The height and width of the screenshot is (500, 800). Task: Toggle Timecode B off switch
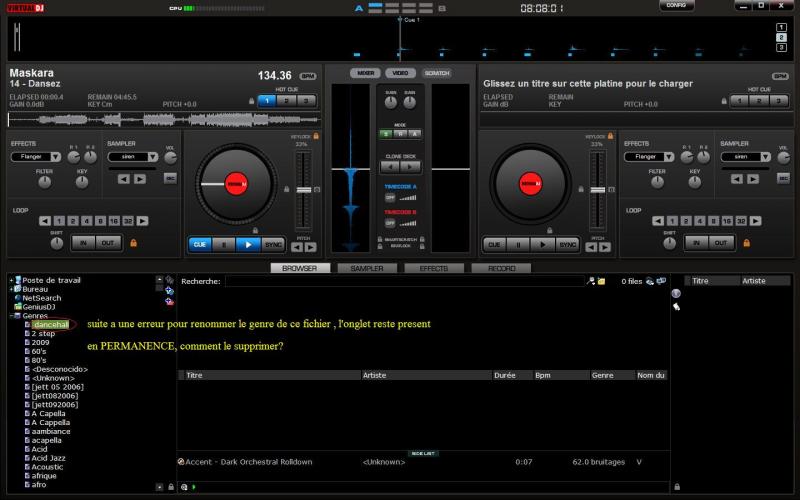[390, 222]
